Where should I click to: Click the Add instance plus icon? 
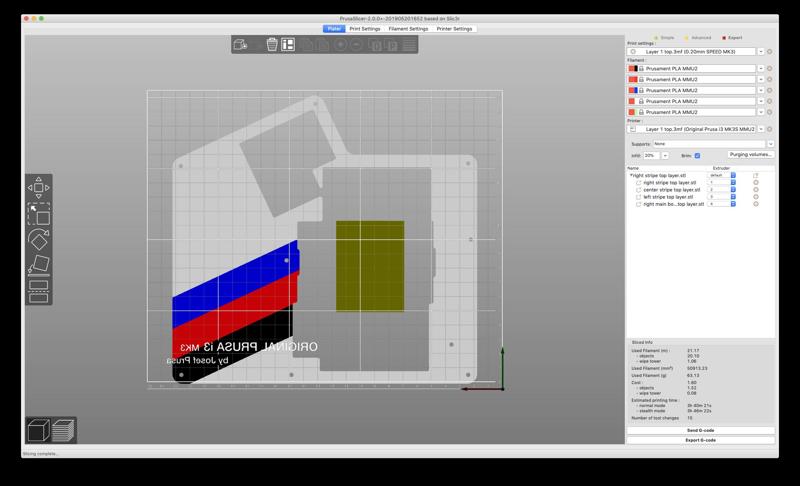point(340,45)
